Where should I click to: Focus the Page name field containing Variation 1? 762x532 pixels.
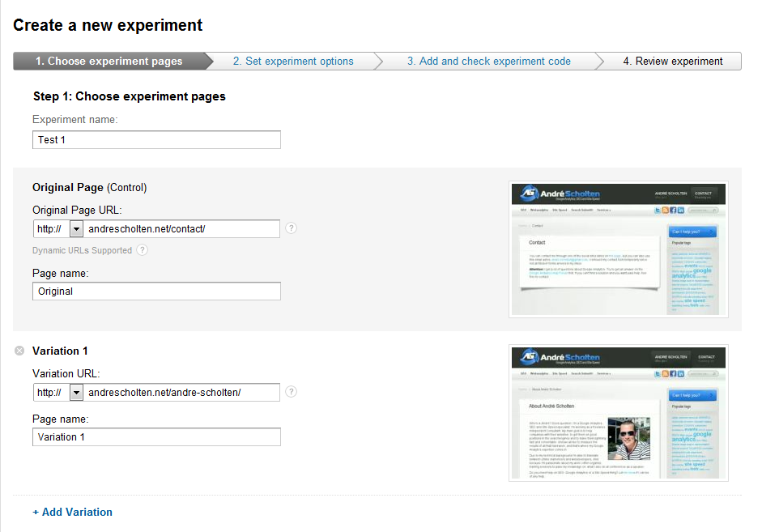[156, 437]
